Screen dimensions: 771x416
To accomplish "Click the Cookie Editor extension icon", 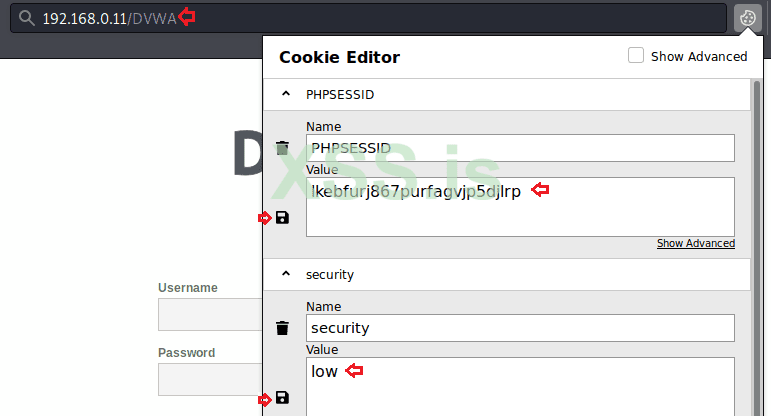I will 747,18.
